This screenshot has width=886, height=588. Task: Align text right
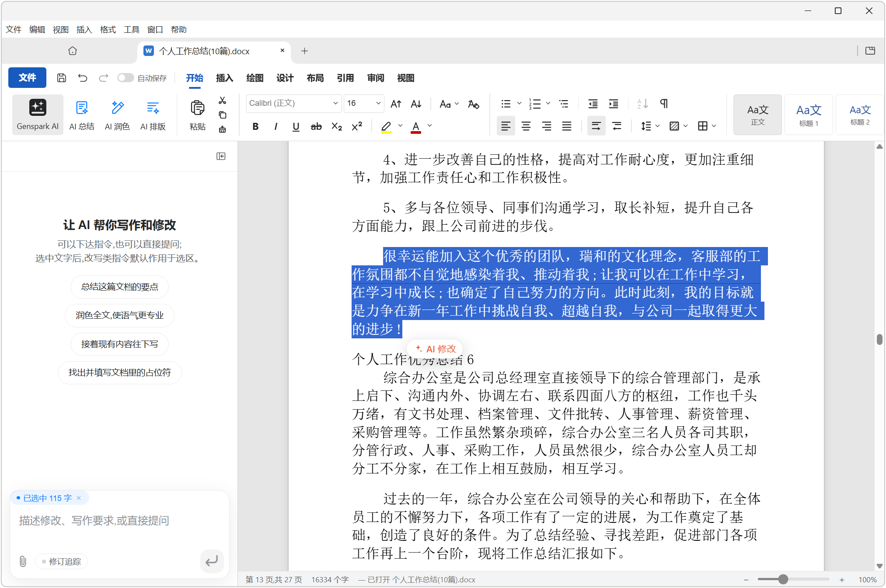tap(547, 126)
